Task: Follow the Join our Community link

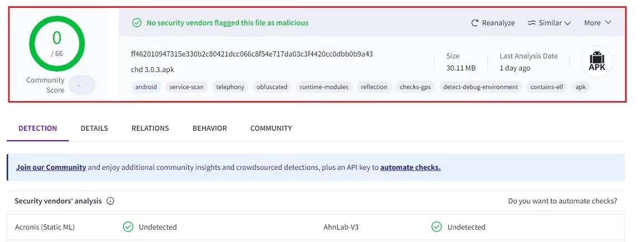Action: pos(51,168)
